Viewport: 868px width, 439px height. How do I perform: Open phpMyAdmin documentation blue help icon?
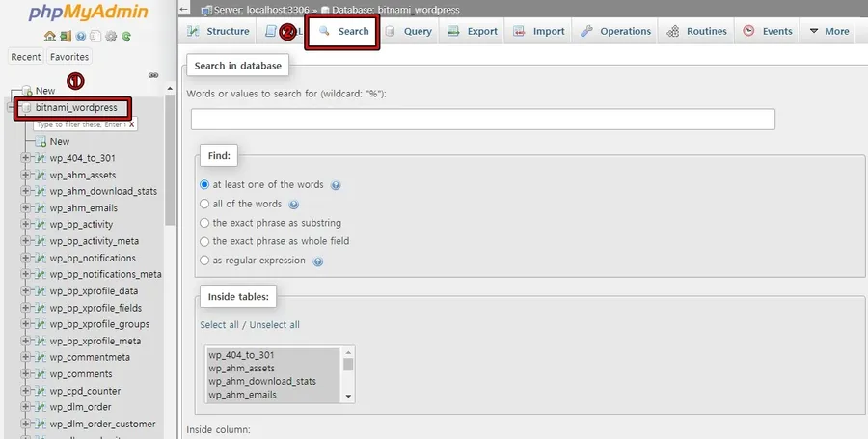tap(81, 37)
